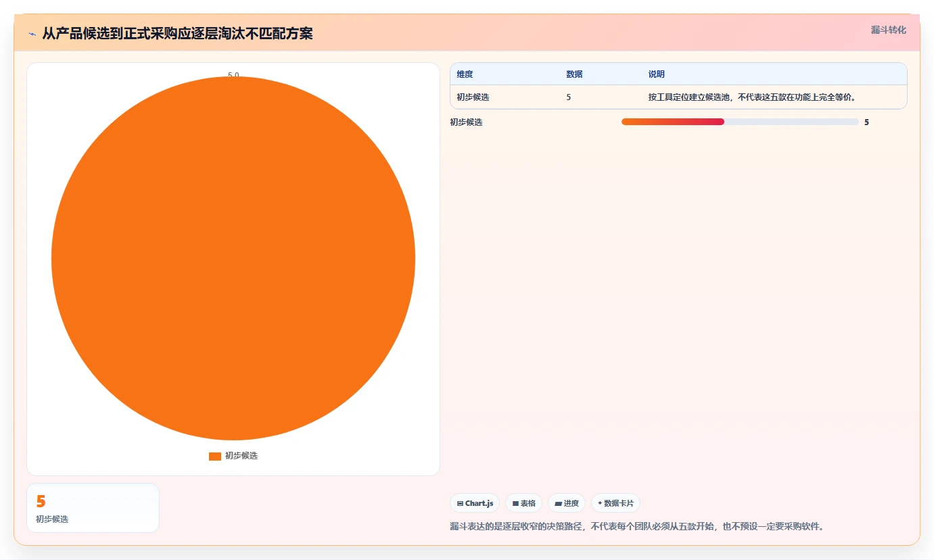Screen dimensions: 934x560
Task: Click the 初步候选 legend text under chart
Action: (241, 456)
